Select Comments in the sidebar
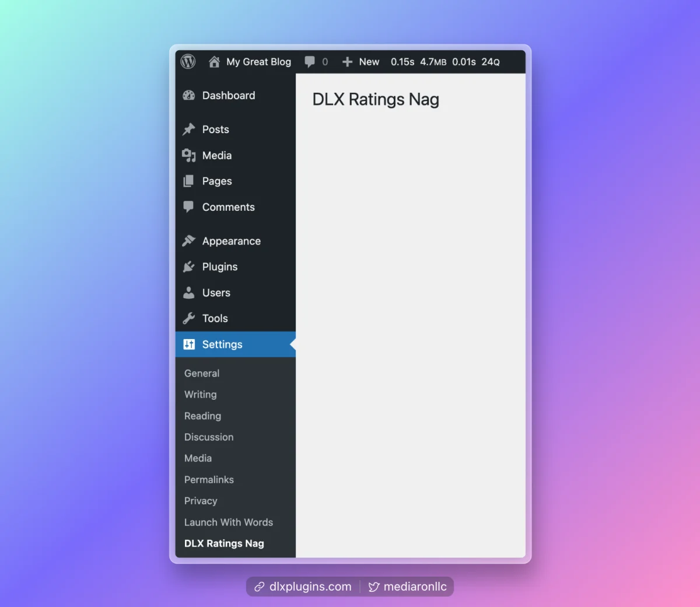 (236, 207)
